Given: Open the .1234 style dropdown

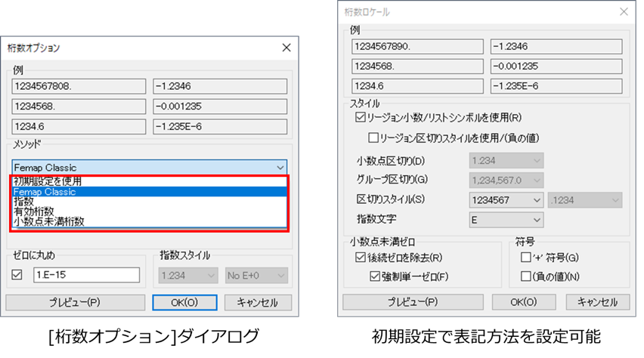Looking at the screenshot, I should pos(585,200).
